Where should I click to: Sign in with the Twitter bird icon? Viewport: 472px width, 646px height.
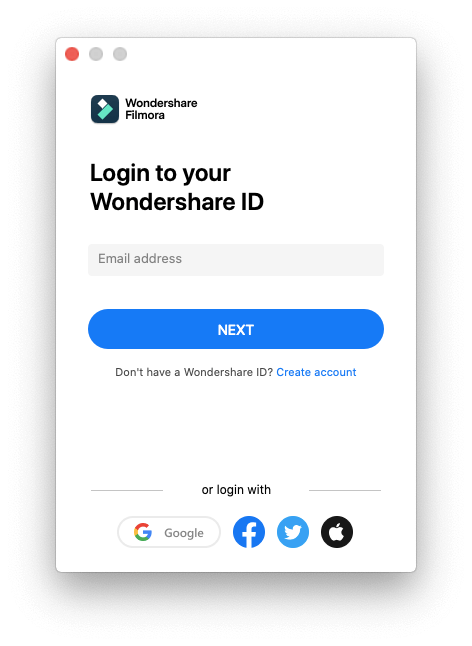pos(293,532)
